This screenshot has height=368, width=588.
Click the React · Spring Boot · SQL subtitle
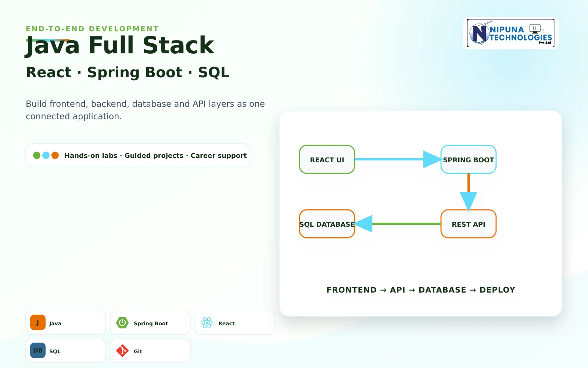click(x=128, y=72)
